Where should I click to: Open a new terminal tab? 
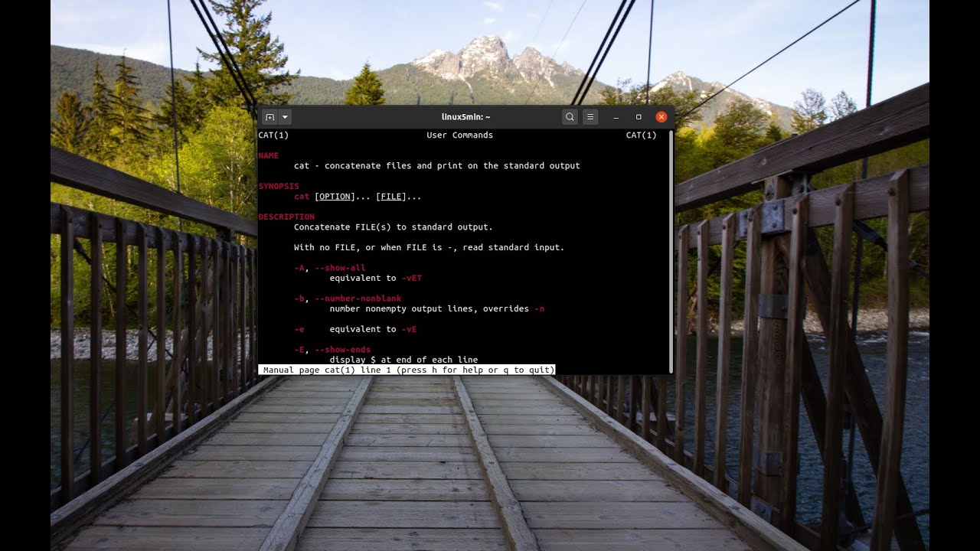pyautogui.click(x=269, y=117)
